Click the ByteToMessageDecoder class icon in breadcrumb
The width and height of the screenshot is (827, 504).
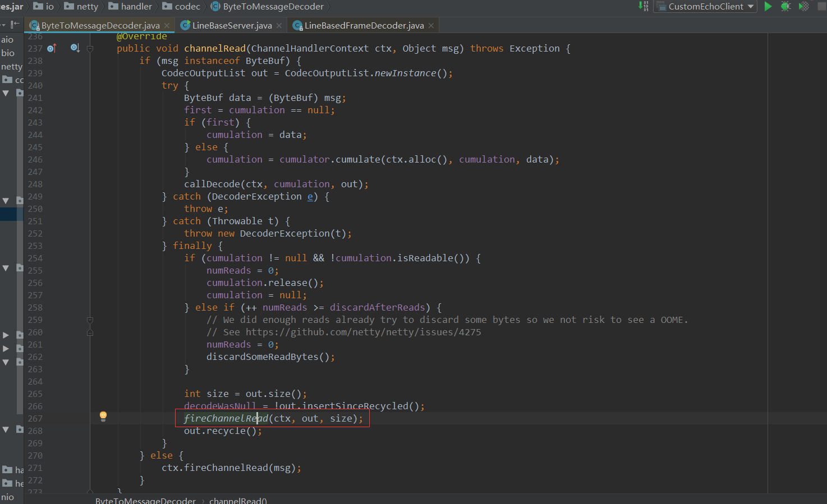pyautogui.click(x=215, y=6)
